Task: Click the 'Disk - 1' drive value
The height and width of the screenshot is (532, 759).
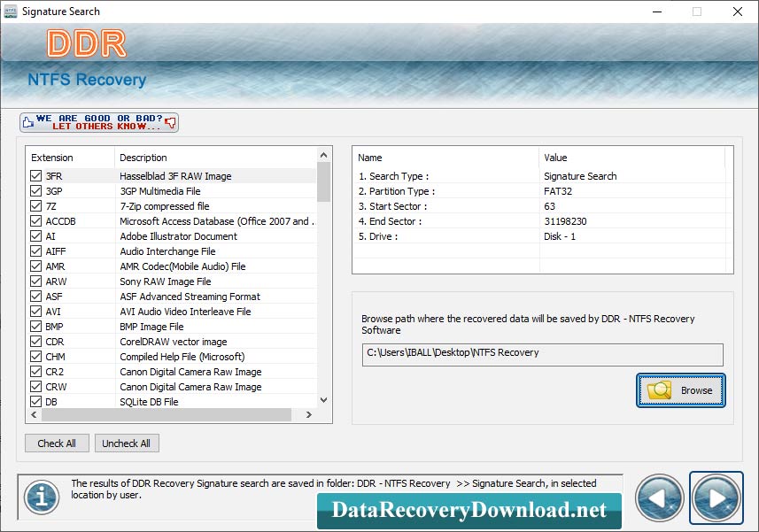Action: (x=560, y=236)
